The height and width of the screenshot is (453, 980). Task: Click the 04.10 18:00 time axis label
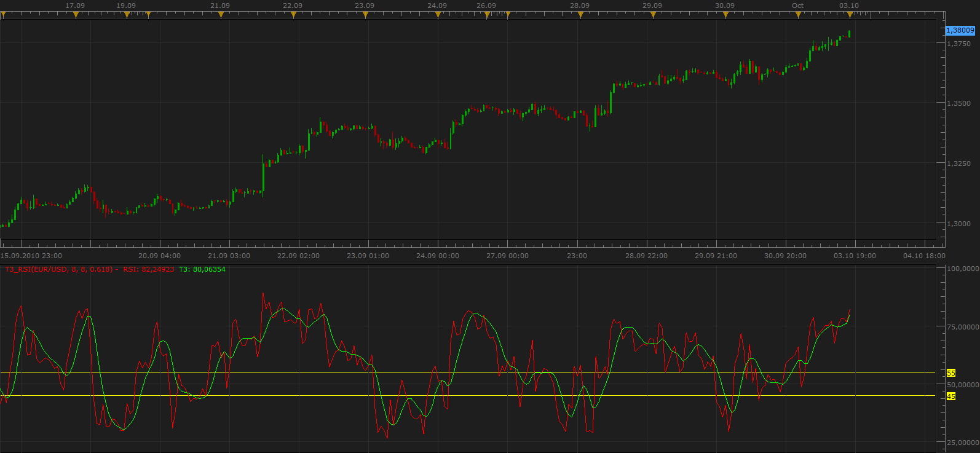[x=924, y=256]
